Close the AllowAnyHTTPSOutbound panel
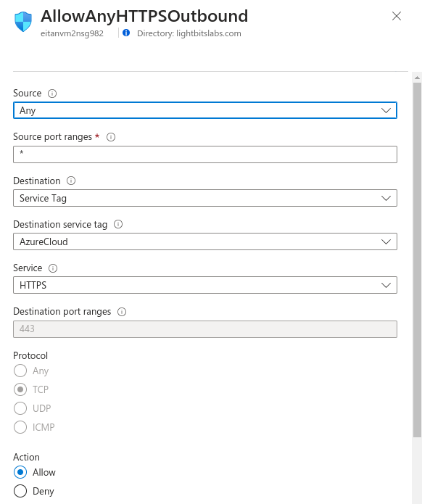 tap(397, 16)
